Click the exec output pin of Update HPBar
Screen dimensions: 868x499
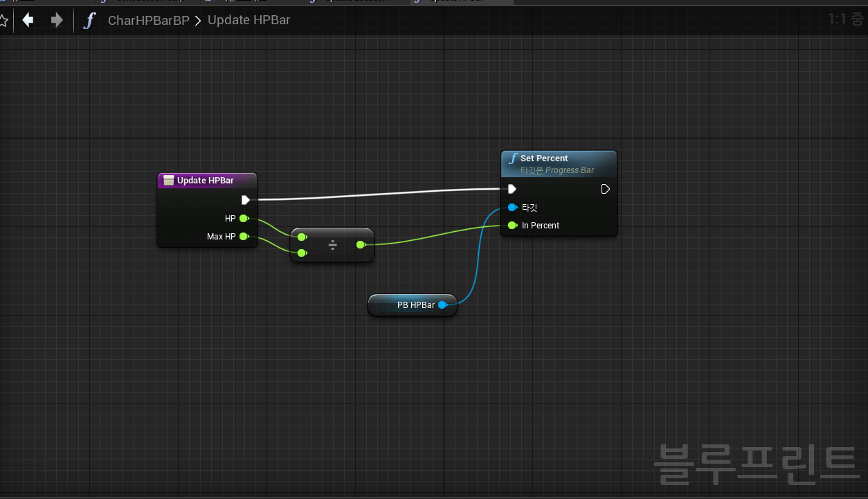coord(246,200)
